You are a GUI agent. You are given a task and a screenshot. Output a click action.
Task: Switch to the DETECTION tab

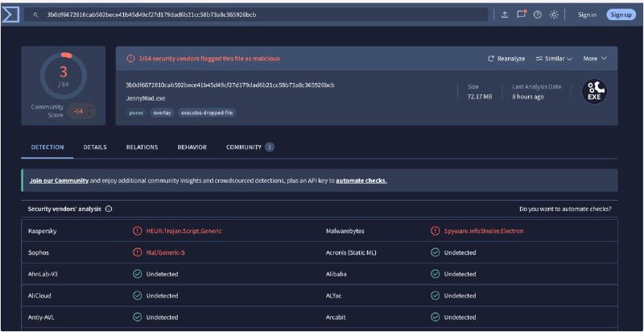(x=47, y=147)
